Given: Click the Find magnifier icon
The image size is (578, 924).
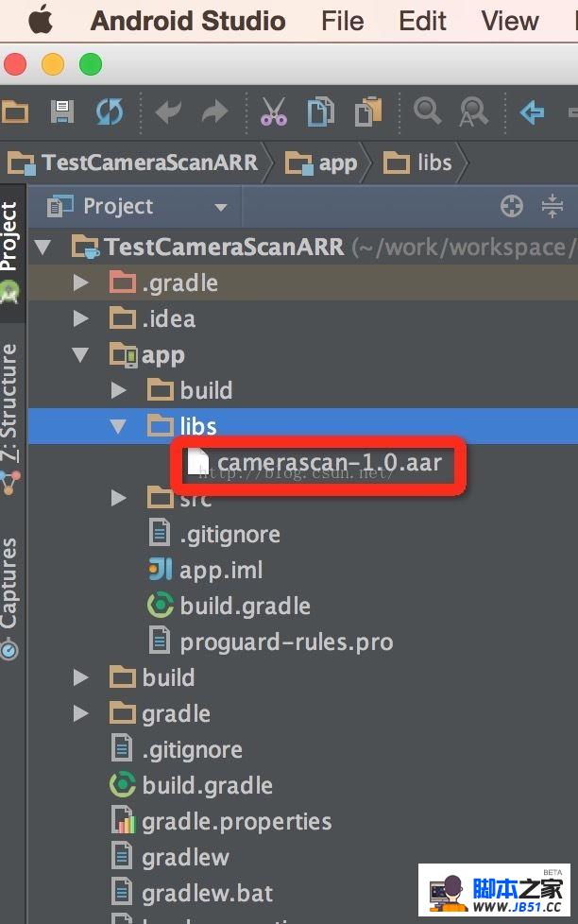Looking at the screenshot, I should (427, 111).
